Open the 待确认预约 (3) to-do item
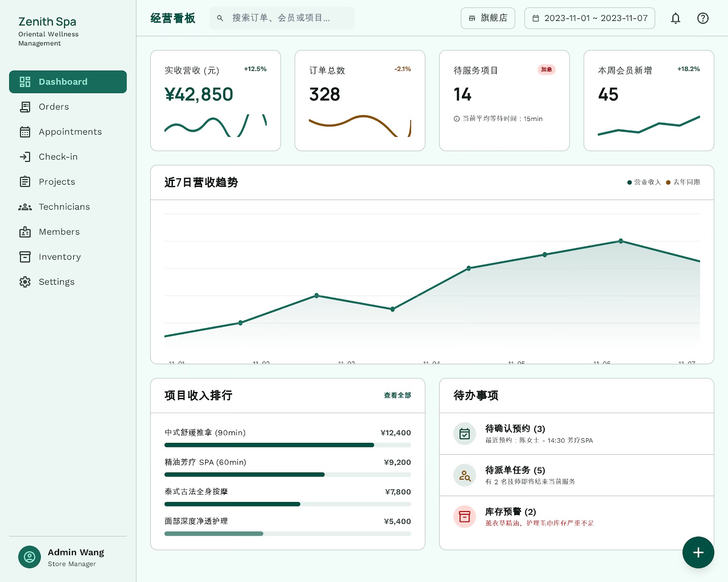This screenshot has width=728, height=582. point(576,434)
